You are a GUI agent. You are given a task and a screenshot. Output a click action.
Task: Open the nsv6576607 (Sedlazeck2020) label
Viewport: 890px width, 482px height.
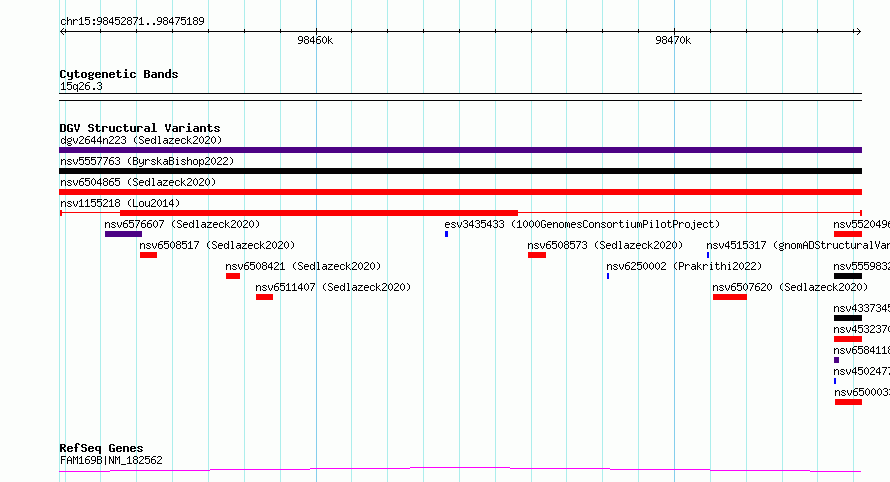(182, 224)
